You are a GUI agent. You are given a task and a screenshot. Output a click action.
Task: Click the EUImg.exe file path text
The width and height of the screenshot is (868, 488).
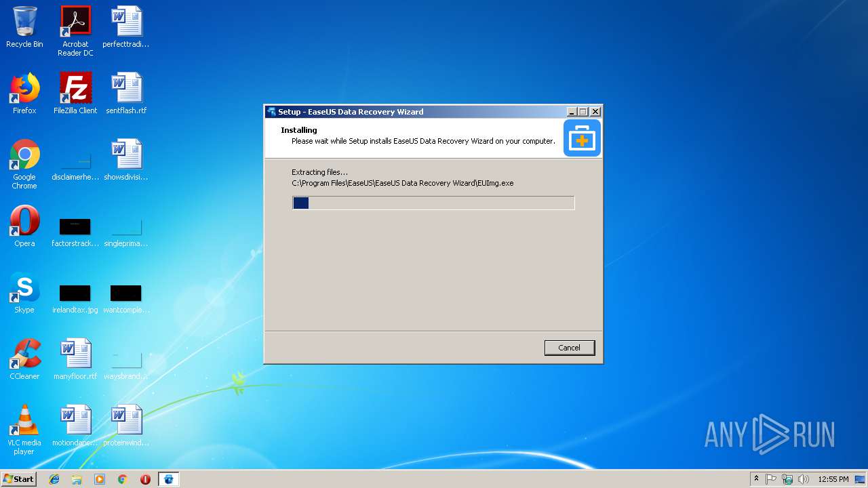pos(403,183)
